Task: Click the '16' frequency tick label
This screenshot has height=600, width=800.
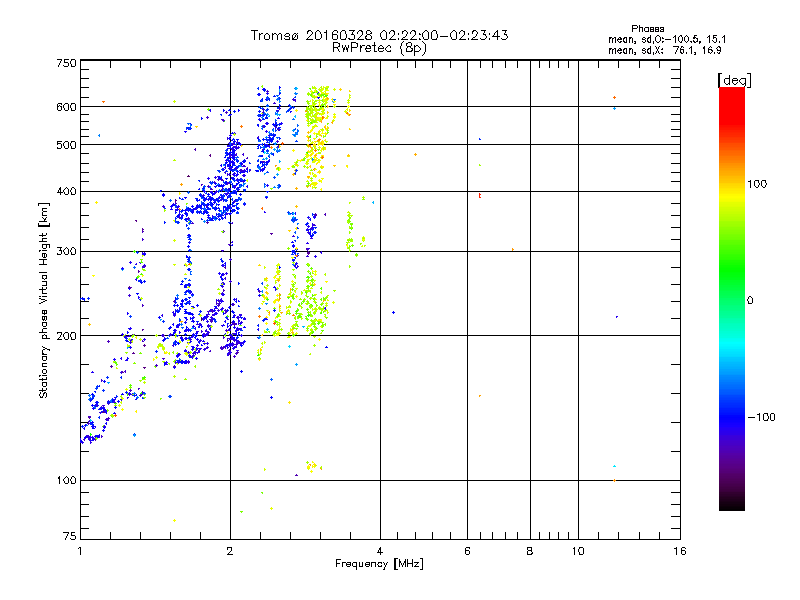Action: pyautogui.click(x=680, y=551)
